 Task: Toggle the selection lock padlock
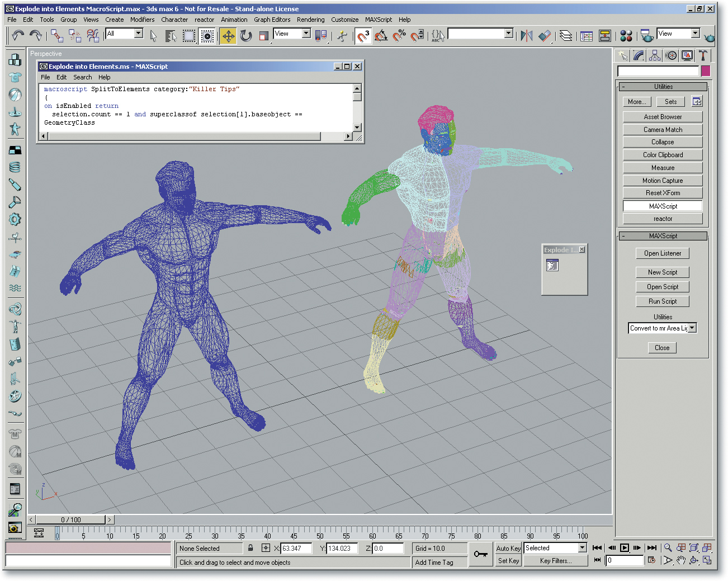click(250, 548)
